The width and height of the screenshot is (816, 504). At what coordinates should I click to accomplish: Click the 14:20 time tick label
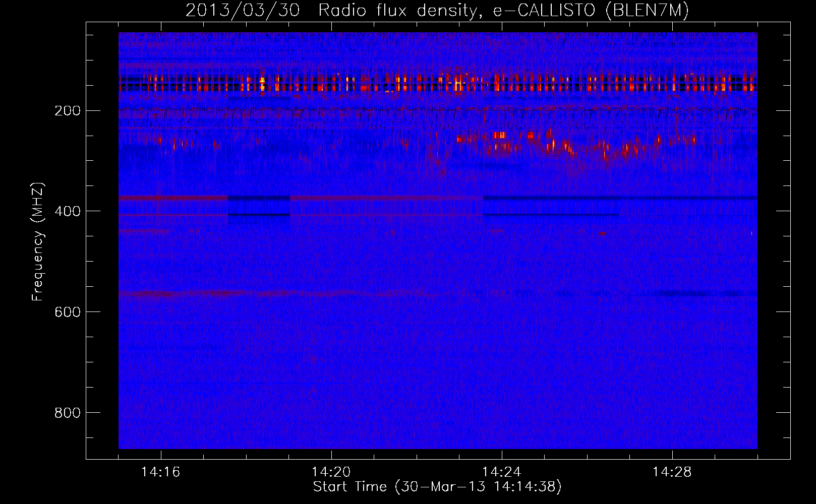pyautogui.click(x=331, y=472)
